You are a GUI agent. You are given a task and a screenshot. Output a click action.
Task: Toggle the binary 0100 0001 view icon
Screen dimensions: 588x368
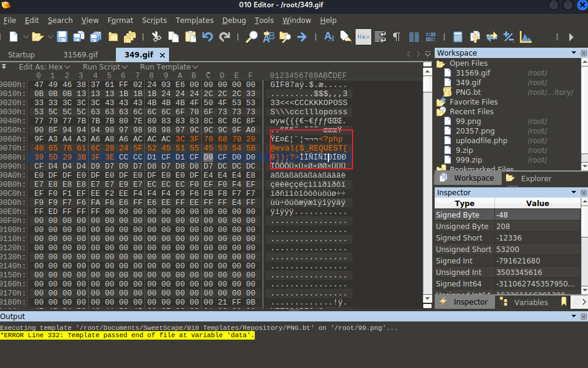[x=431, y=37]
